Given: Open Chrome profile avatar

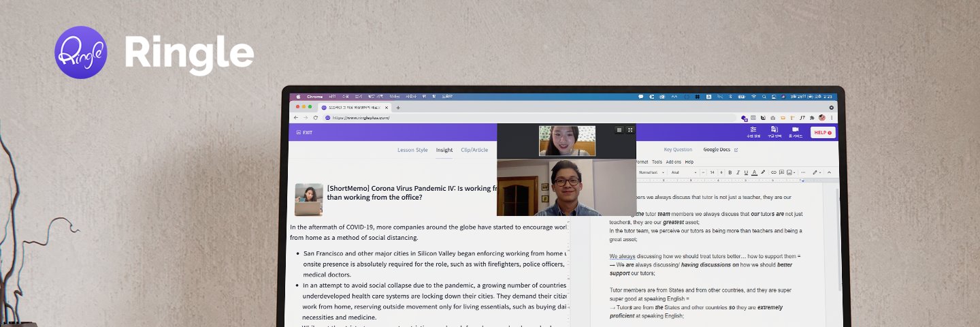Looking at the screenshot, I should click(x=822, y=118).
